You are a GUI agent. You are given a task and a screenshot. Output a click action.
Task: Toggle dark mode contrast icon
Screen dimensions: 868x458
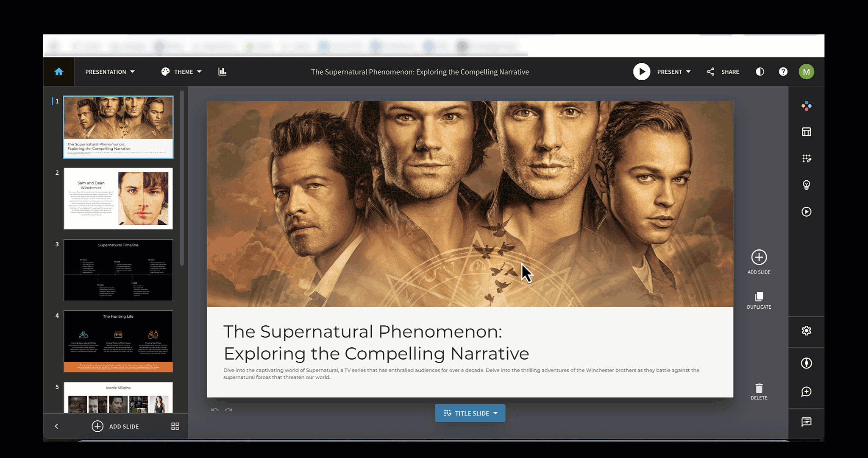[x=760, y=72]
